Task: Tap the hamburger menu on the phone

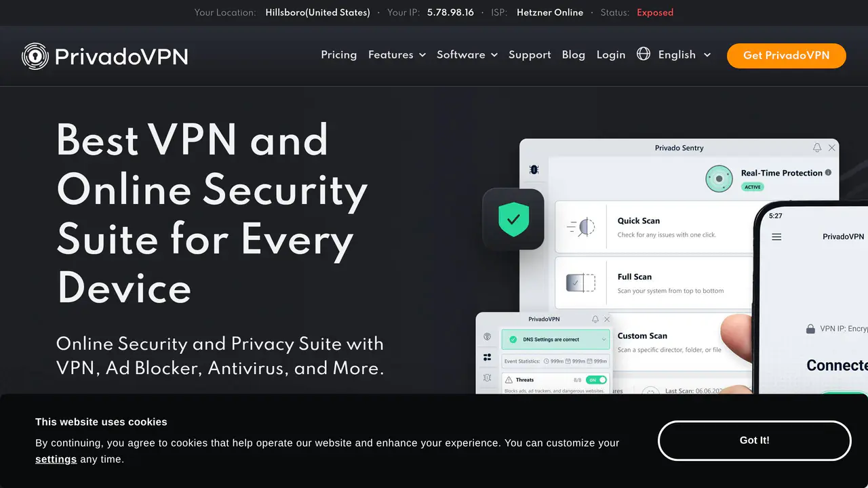Action: click(x=777, y=237)
